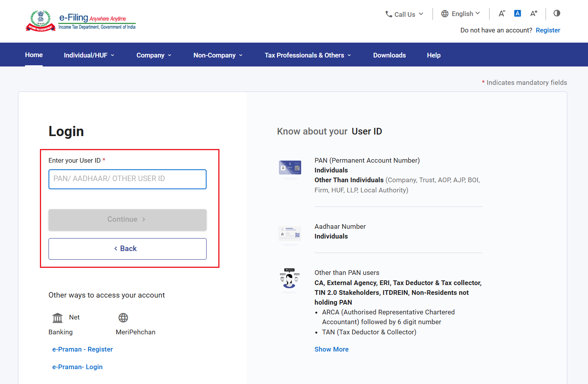The image size is (588, 384).
Task: Click the 'Other than PAN users' text
Action: click(x=347, y=273)
